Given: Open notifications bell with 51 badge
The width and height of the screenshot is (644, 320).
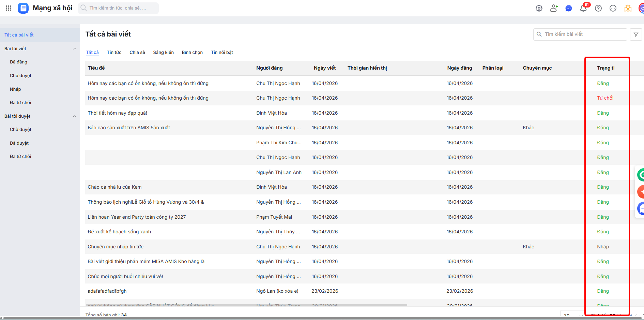Looking at the screenshot, I should tap(583, 8).
